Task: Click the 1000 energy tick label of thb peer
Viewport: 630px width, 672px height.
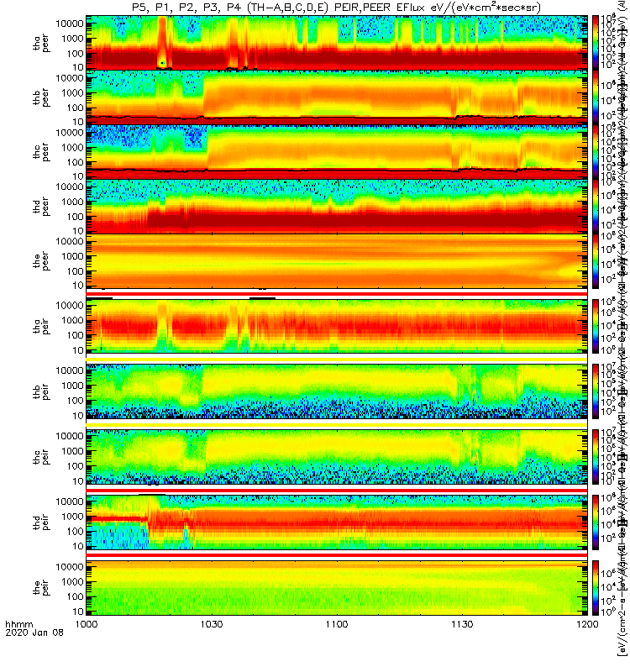Action: point(72,92)
